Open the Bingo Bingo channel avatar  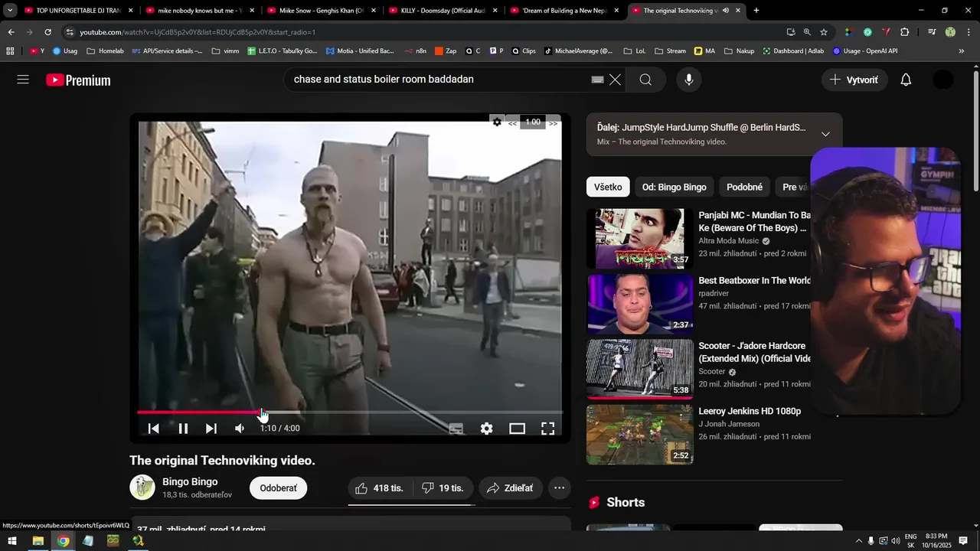click(142, 487)
